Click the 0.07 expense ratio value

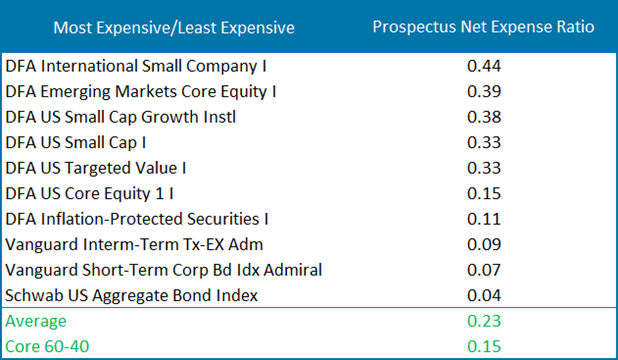point(484,270)
